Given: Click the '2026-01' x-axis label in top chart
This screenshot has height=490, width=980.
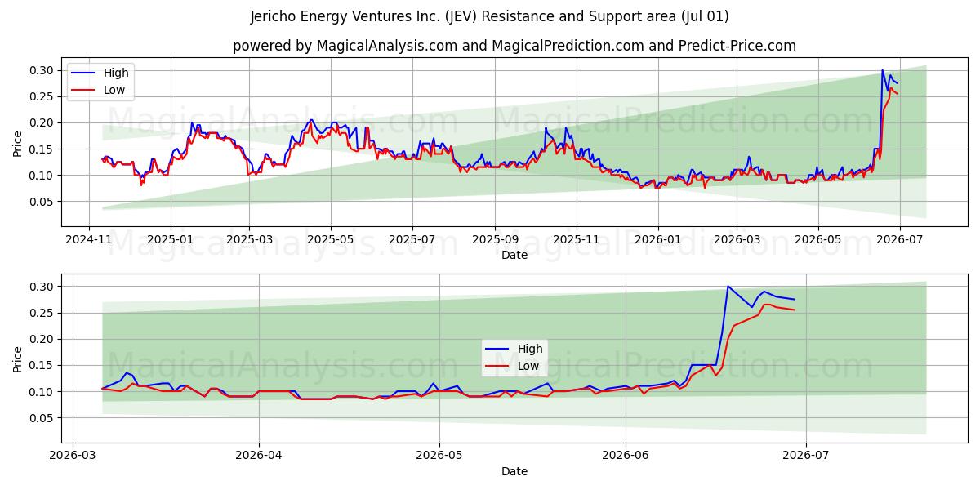Looking at the screenshot, I should [657, 240].
